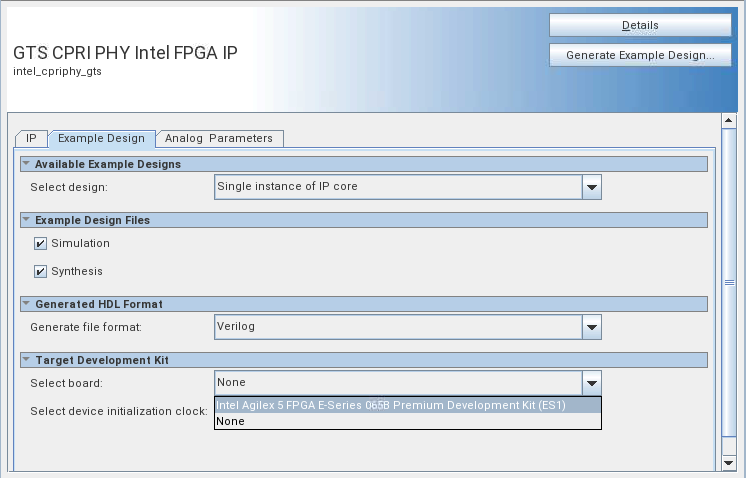The image size is (746, 478).
Task: Click scrollbar up arrow
Action: click(729, 121)
